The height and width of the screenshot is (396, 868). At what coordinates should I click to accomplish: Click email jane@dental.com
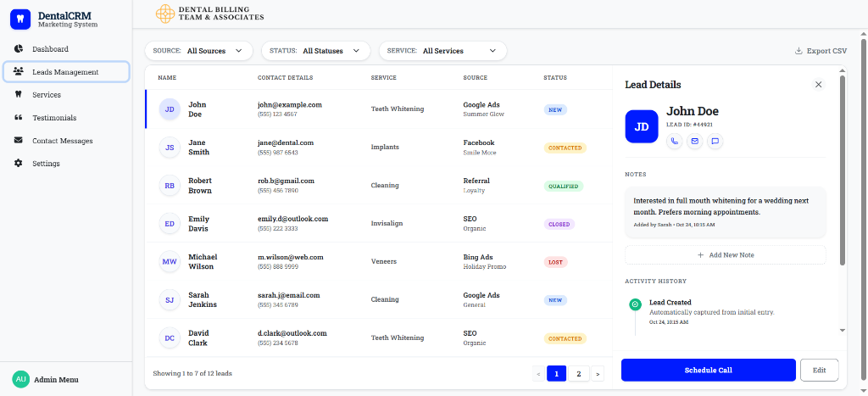pyautogui.click(x=286, y=142)
